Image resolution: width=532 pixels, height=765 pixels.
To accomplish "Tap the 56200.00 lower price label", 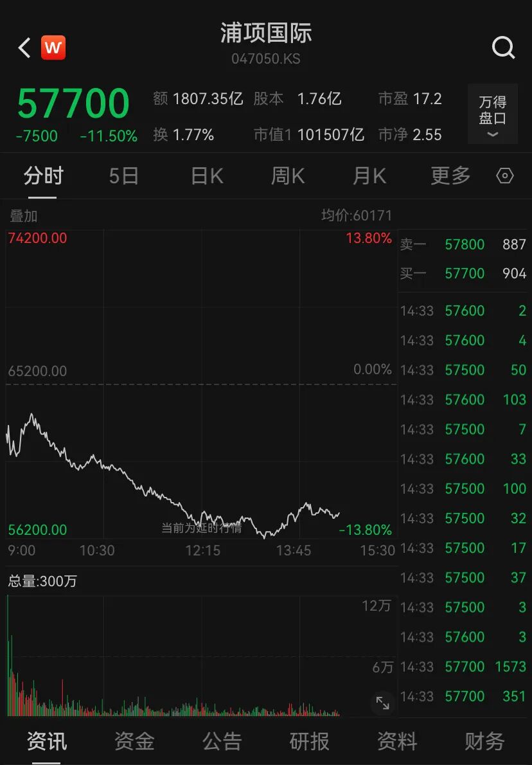I will 37,530.
